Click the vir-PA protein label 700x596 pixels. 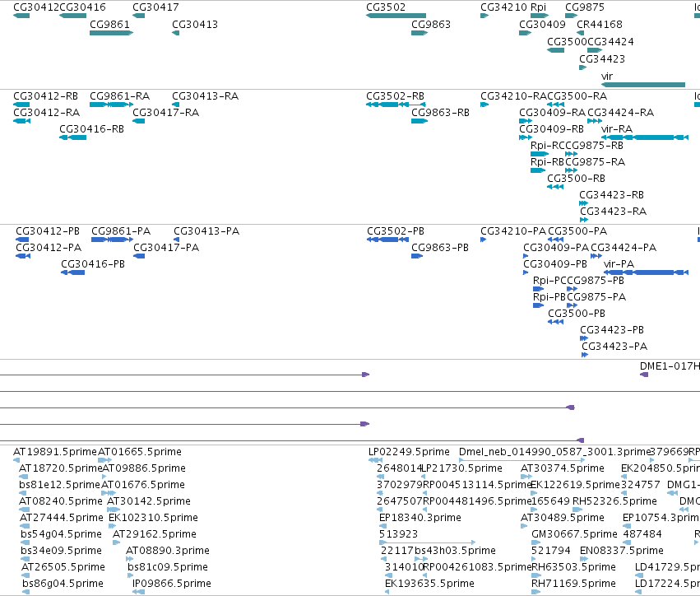click(619, 264)
